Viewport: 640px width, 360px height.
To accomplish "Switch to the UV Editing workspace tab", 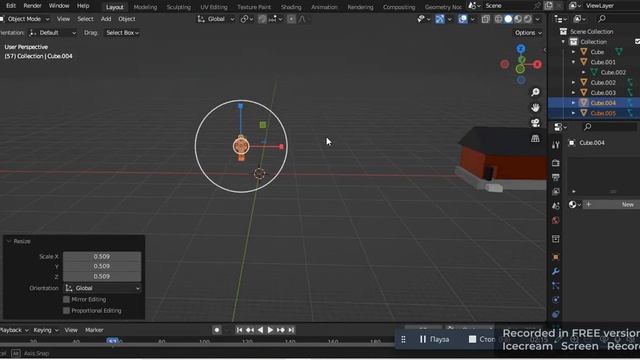I will (213, 7).
